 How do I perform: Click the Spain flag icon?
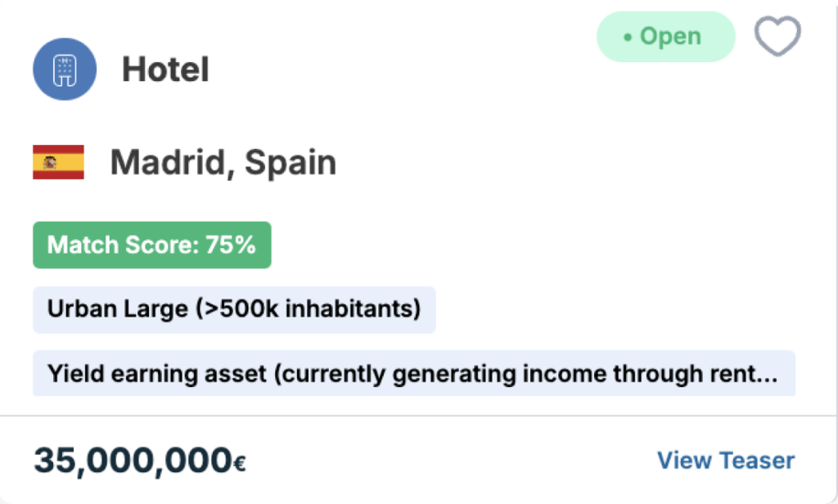58,162
